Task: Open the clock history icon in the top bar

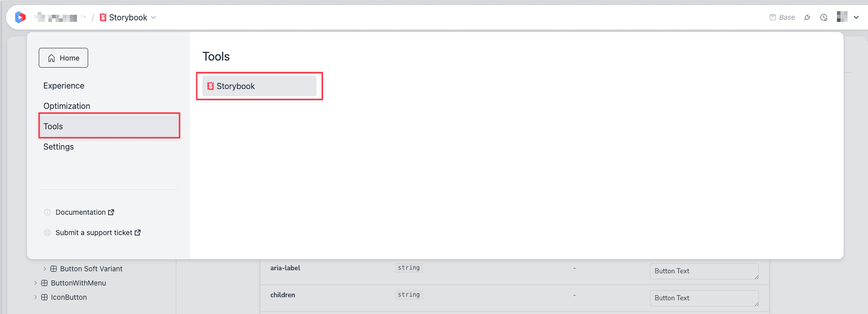Action: (x=824, y=17)
